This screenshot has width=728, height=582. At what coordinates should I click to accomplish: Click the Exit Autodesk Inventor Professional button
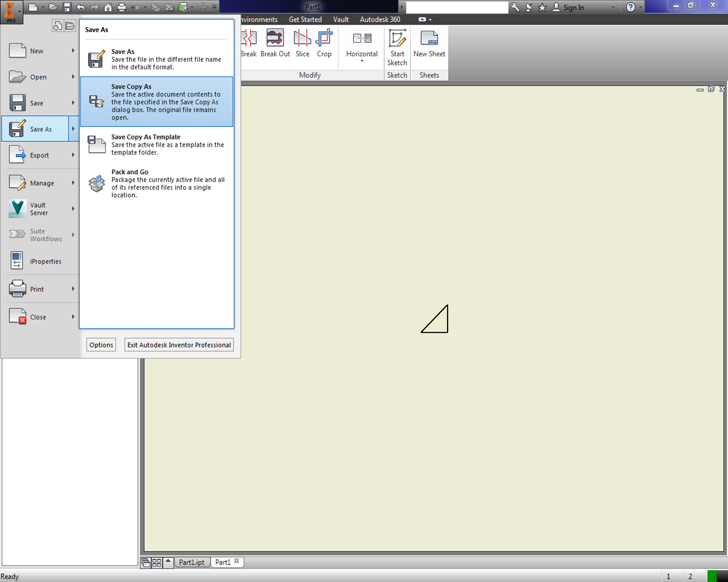179,344
